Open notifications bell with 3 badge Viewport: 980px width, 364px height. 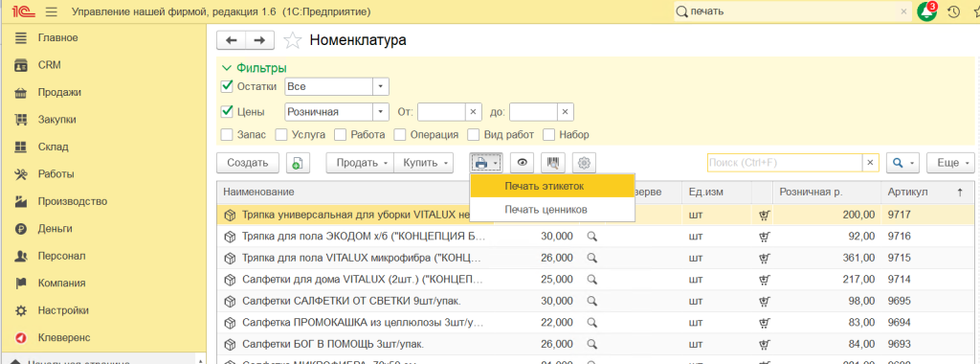tap(927, 11)
